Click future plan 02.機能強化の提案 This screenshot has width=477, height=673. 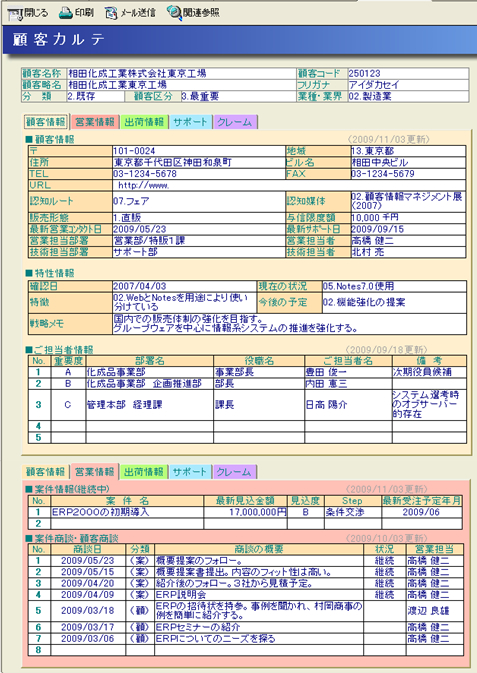(364, 302)
